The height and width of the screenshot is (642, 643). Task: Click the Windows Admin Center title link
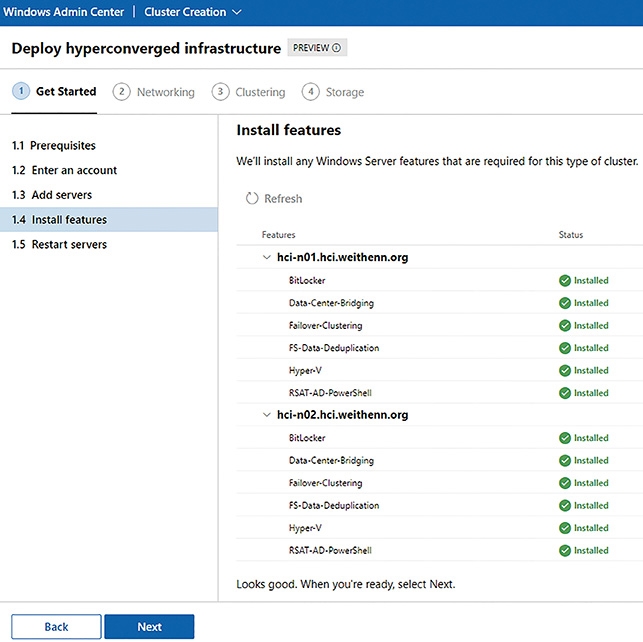click(x=64, y=12)
